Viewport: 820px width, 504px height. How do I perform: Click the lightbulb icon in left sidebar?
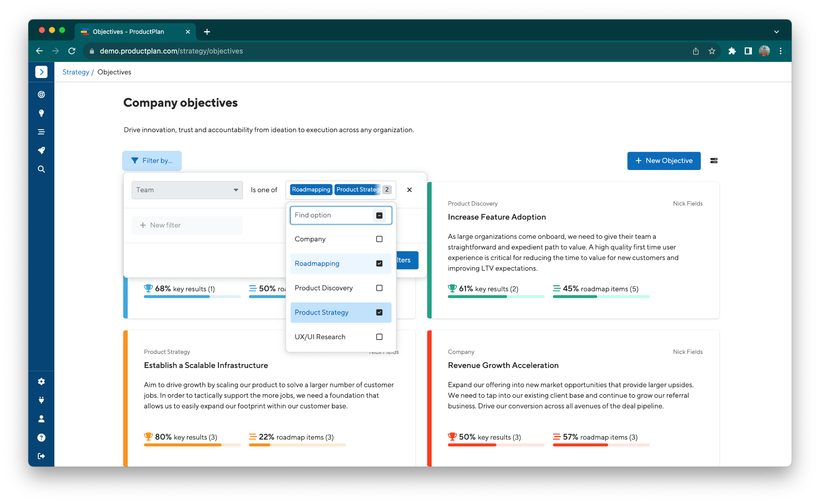tap(41, 113)
